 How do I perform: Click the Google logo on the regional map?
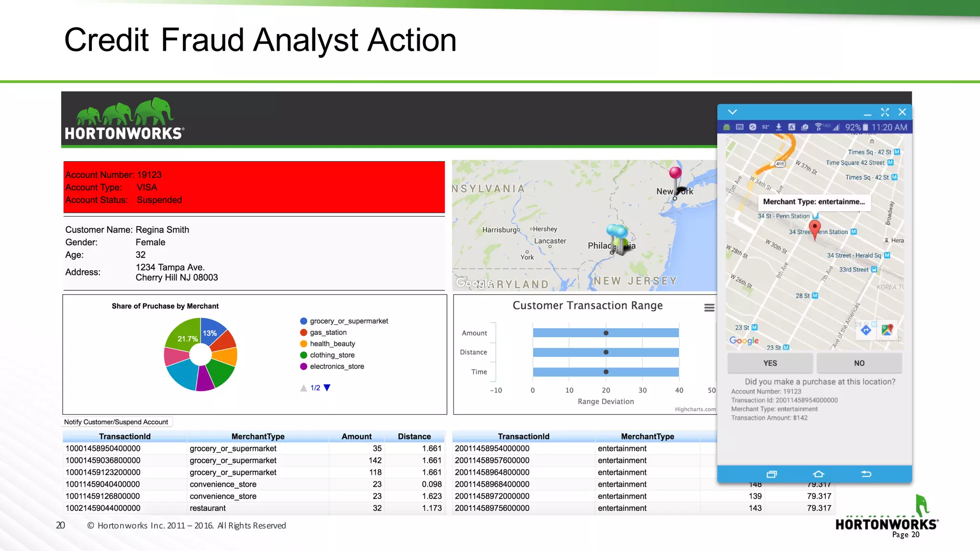474,283
